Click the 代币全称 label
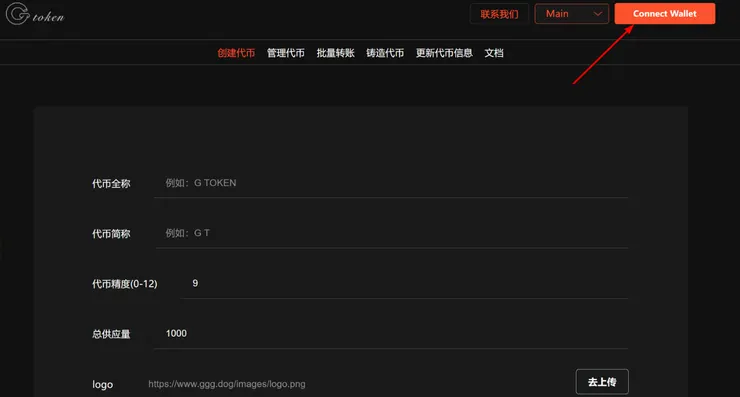This screenshot has width=740, height=397. pos(111,184)
